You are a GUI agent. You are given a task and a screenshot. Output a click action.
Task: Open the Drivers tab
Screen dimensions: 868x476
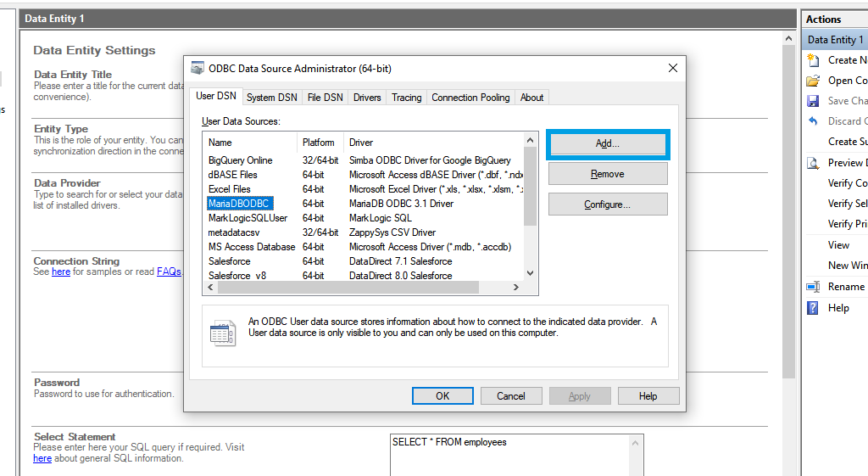(367, 98)
